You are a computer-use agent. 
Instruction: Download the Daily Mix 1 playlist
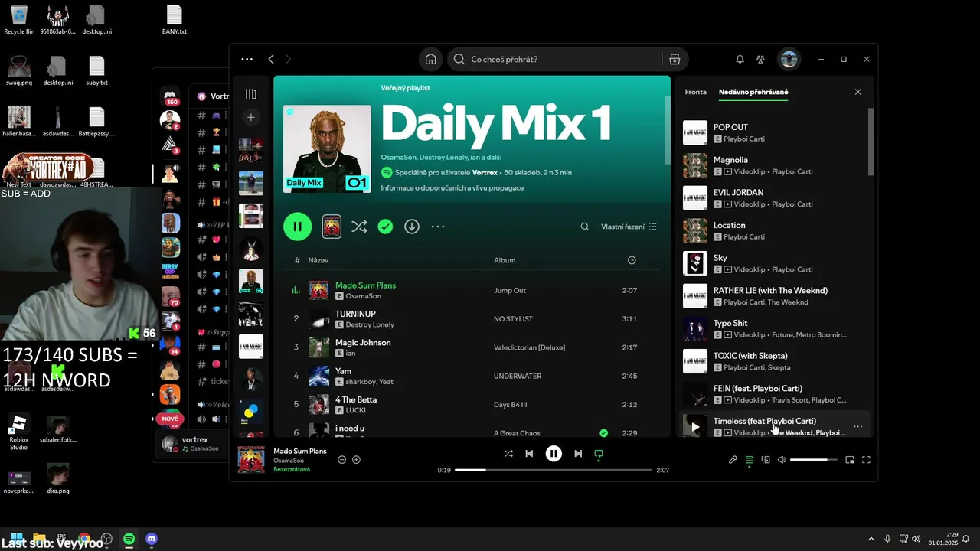click(x=412, y=227)
